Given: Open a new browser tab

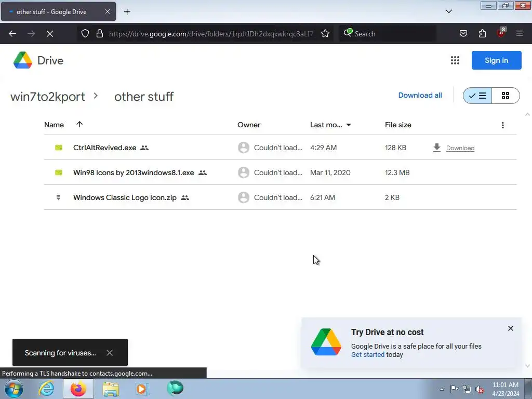Looking at the screenshot, I should click(127, 12).
